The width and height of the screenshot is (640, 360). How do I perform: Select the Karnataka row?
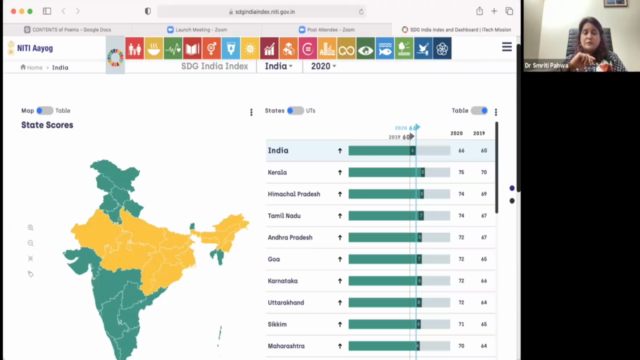tap(380, 281)
